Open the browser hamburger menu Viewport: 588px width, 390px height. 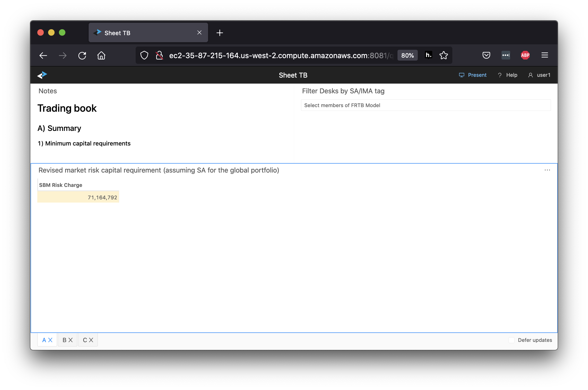[x=545, y=55]
